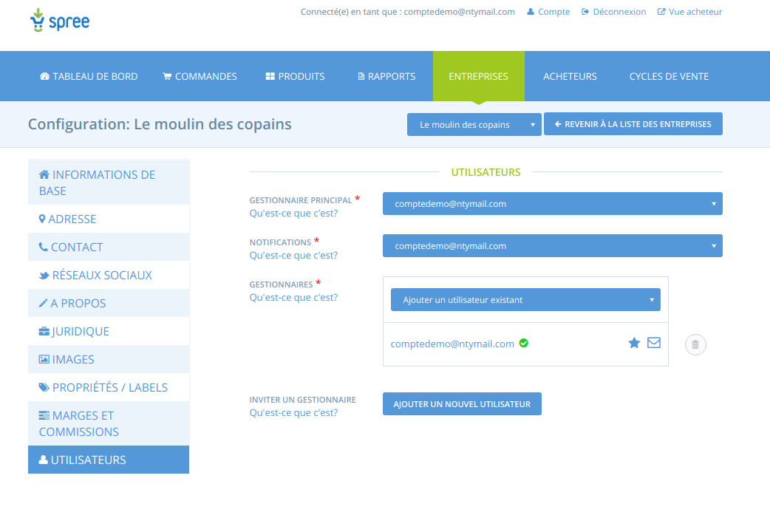770x532 pixels.
Task: Open Réseaux sociaux section
Action: point(109,275)
